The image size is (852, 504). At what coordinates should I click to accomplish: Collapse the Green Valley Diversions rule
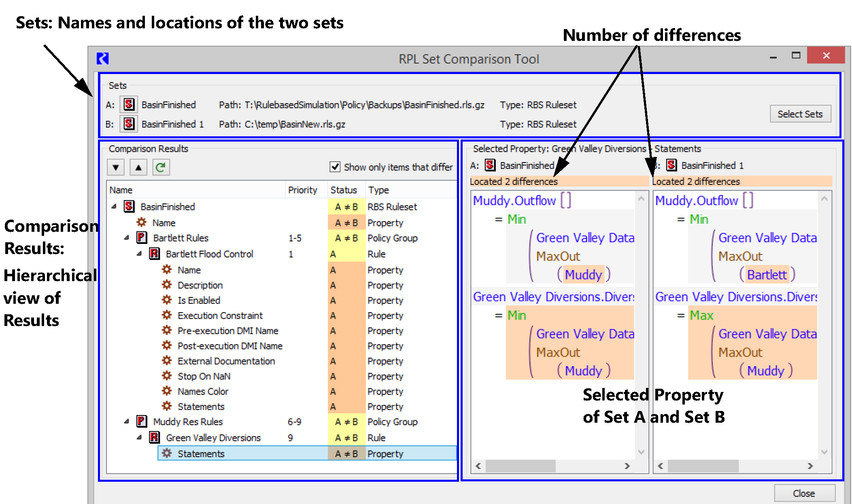(139, 437)
